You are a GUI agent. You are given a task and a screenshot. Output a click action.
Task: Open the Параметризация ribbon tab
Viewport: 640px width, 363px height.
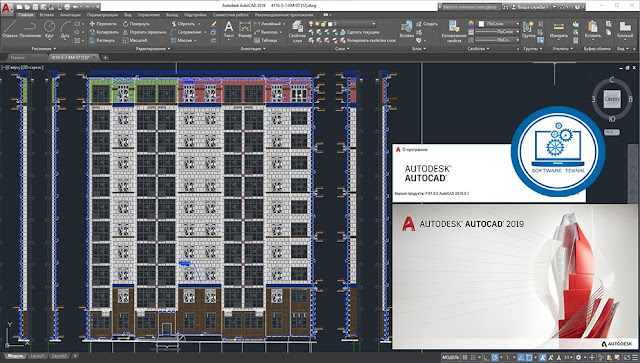(x=102, y=15)
